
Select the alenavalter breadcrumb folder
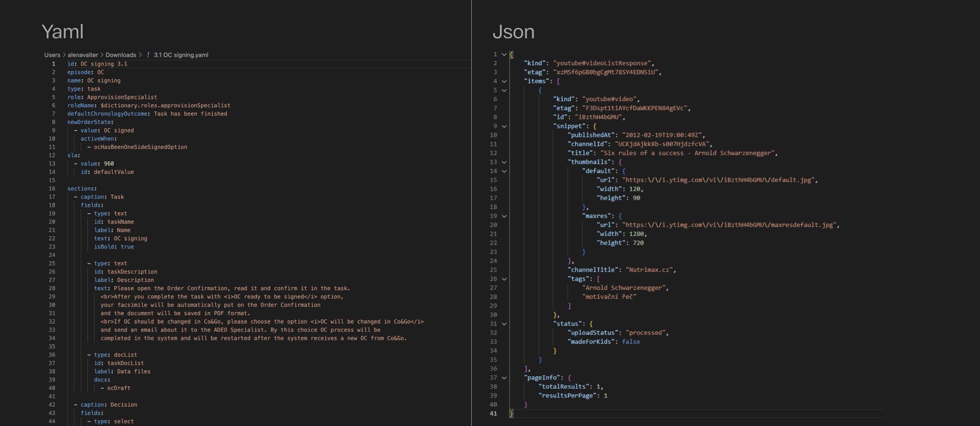coord(83,55)
